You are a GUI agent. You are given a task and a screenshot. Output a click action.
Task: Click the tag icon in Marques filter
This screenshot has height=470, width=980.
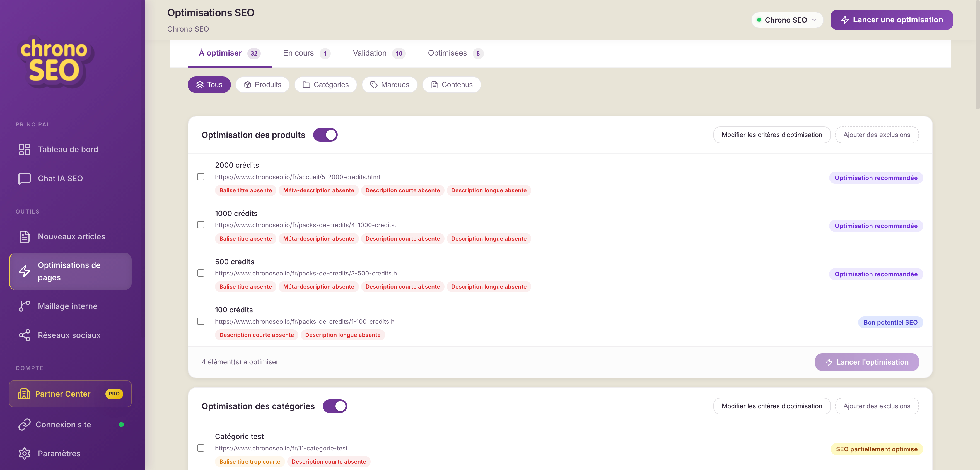tap(374, 85)
